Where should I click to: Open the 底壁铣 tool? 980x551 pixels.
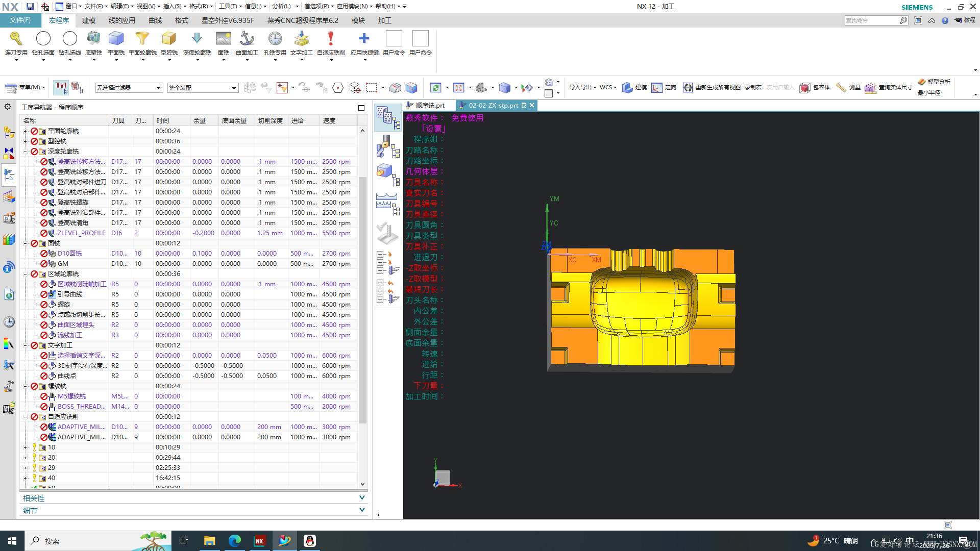(x=94, y=39)
